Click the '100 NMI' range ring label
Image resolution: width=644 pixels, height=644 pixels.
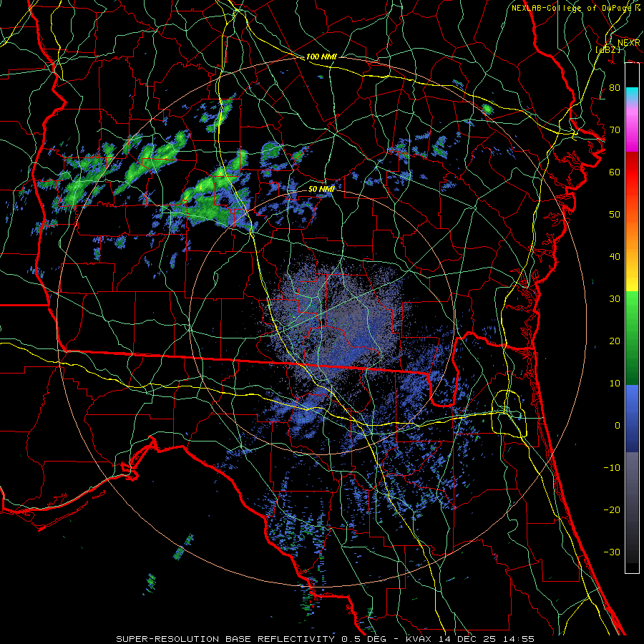321,57
